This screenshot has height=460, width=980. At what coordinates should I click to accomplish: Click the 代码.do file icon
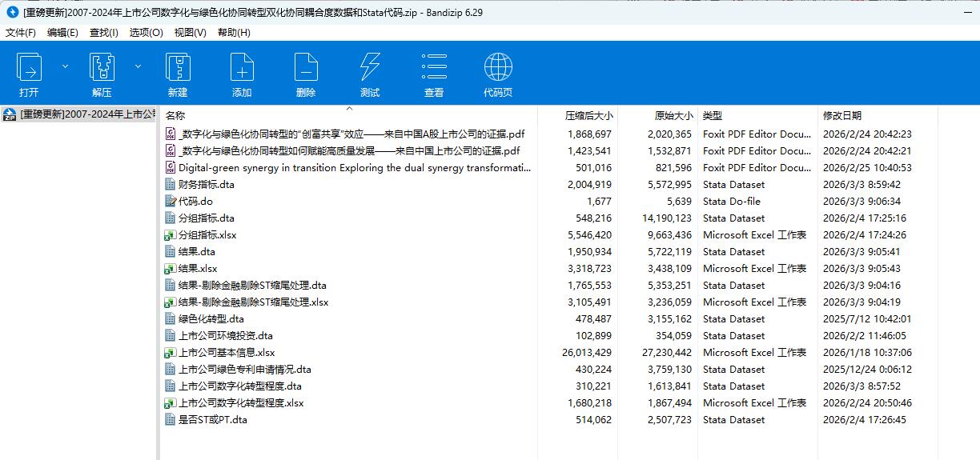click(x=170, y=201)
